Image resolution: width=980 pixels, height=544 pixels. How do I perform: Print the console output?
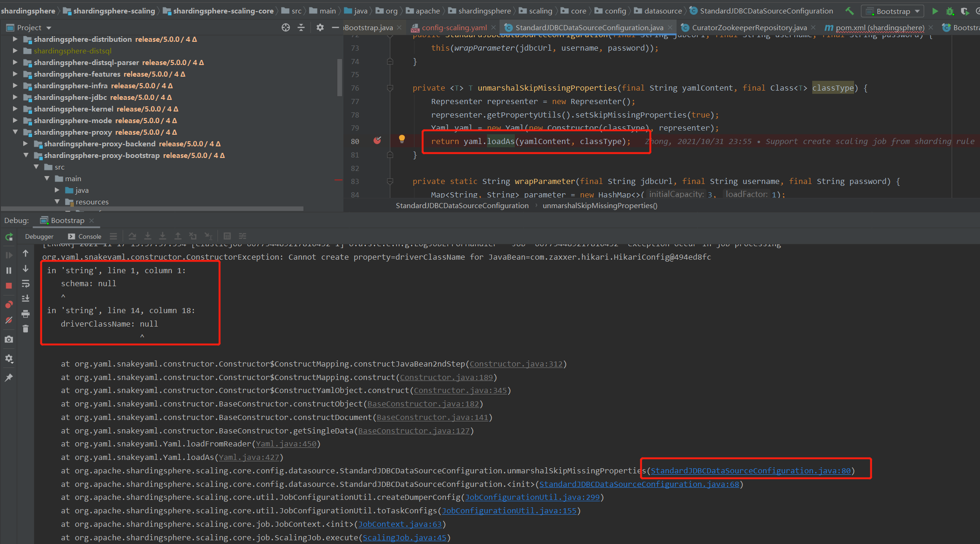[x=26, y=314]
